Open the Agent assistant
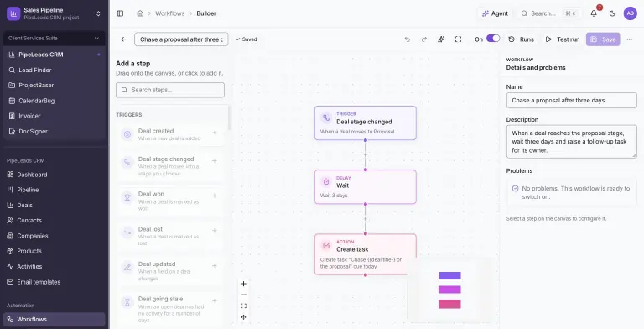Screen dimensions: 644x329 click(495, 13)
